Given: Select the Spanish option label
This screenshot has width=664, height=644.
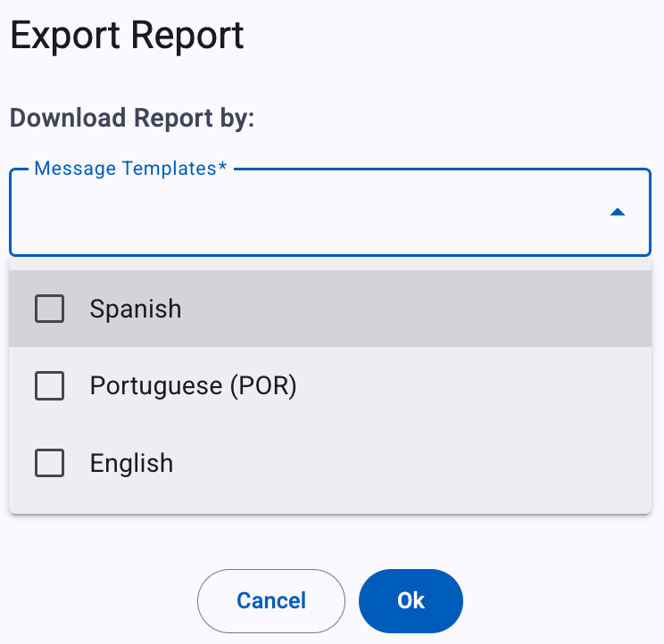Looking at the screenshot, I should (x=136, y=309).
